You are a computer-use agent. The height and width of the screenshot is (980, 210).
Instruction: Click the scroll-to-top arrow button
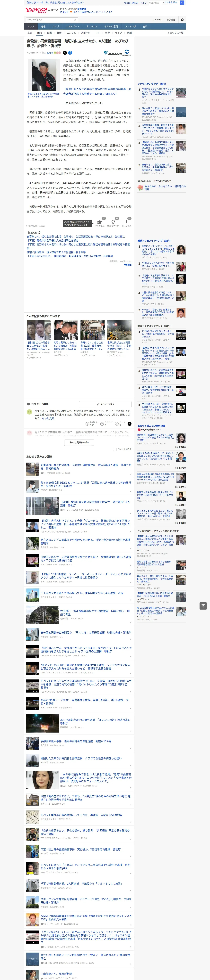pyautogui.click(x=203, y=606)
